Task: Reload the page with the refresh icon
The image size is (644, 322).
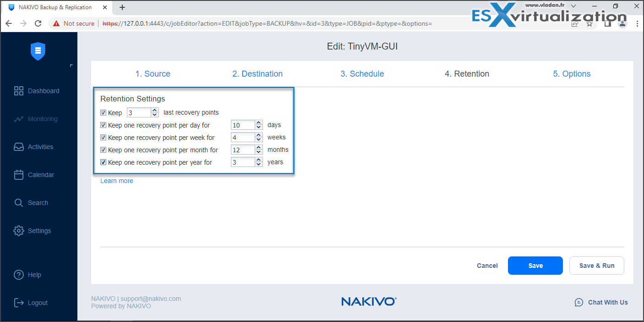Action: [38, 23]
